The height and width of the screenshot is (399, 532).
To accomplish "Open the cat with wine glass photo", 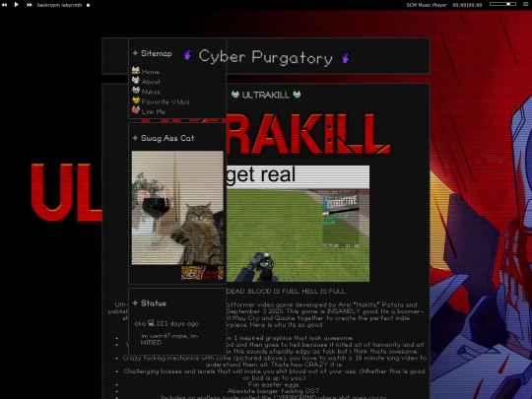I will [177, 208].
